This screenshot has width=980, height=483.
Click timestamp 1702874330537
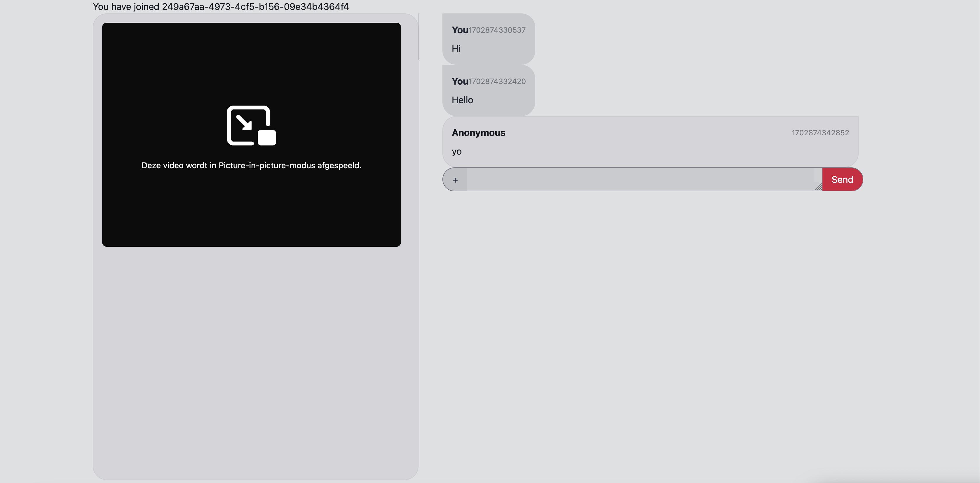[497, 30]
